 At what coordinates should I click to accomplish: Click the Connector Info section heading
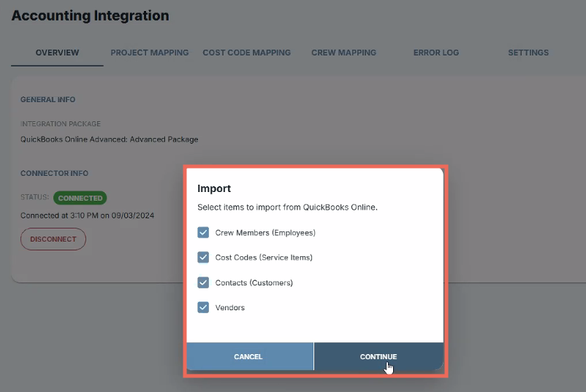54,173
